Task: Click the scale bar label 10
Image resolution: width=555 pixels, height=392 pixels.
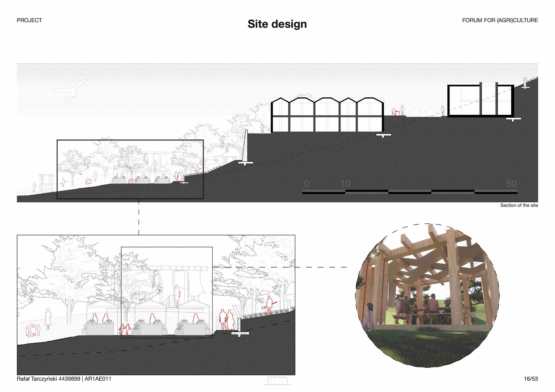Action: tap(345, 184)
